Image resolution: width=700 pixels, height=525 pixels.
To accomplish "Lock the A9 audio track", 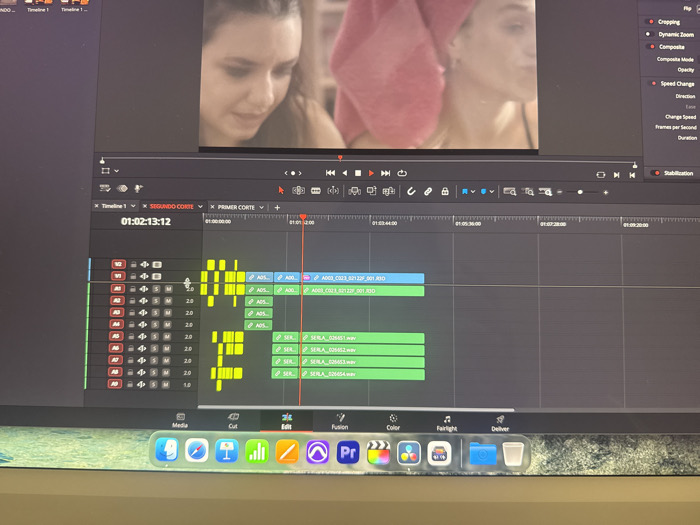I will (x=129, y=384).
